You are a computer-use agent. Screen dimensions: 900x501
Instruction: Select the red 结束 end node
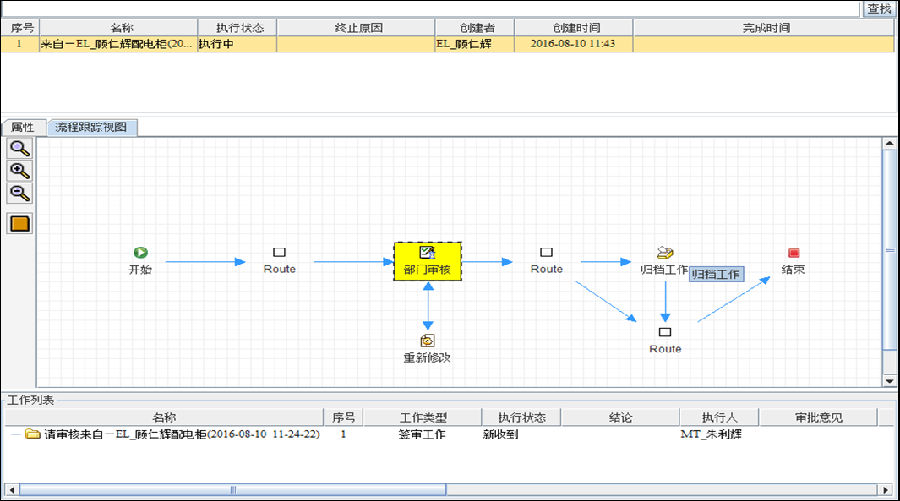793,253
